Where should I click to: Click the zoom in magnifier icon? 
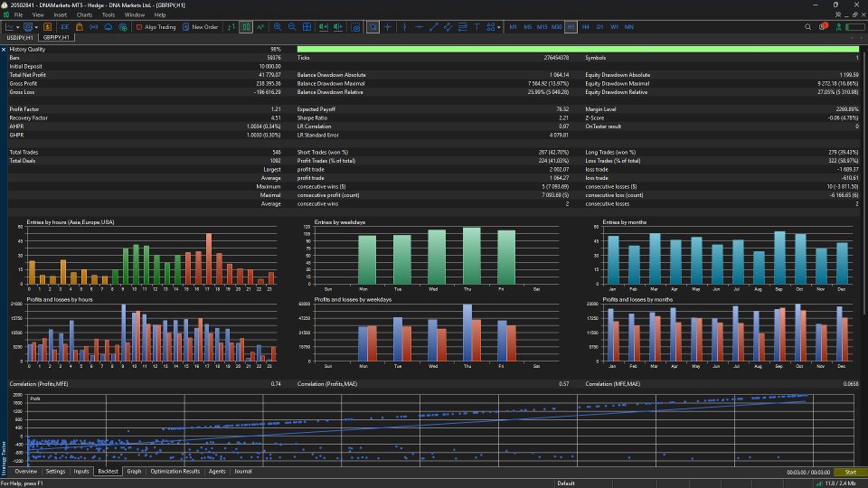[x=278, y=27]
